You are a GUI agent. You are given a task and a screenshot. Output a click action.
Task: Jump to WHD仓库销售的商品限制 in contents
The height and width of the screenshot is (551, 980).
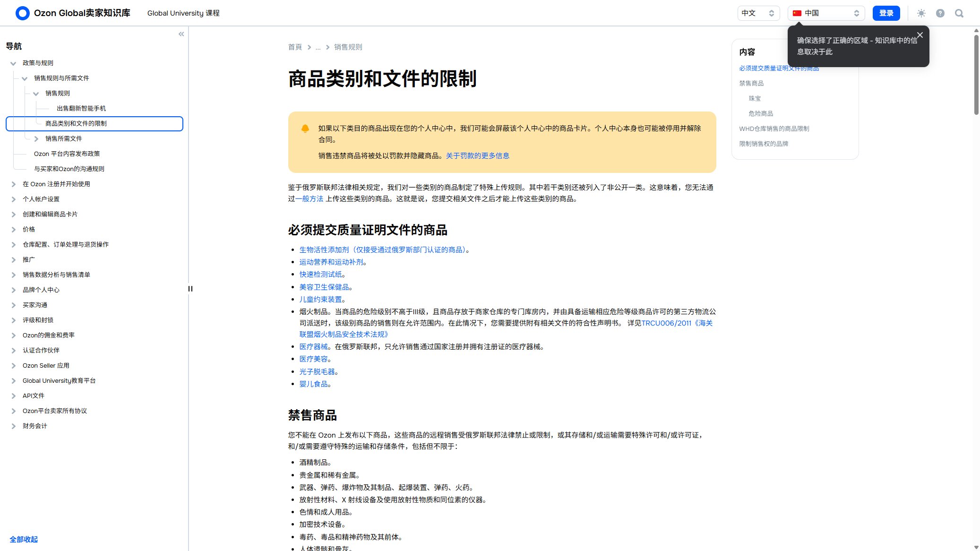coord(774,129)
